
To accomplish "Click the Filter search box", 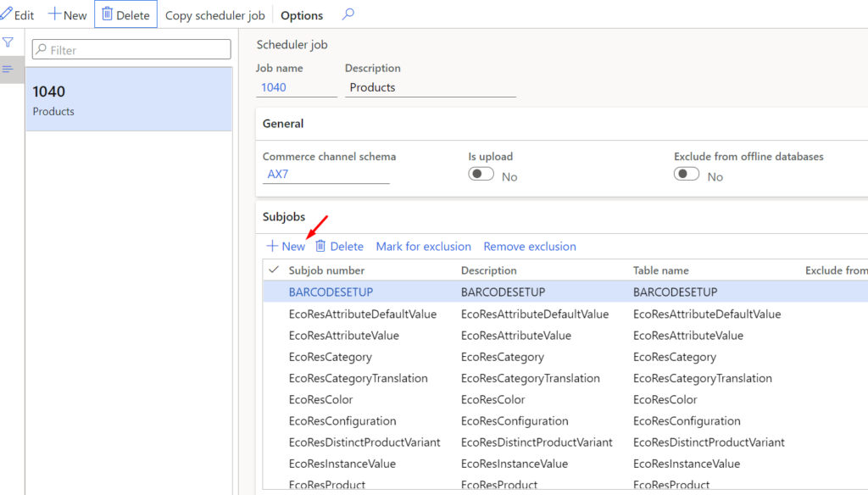I will click(x=131, y=50).
